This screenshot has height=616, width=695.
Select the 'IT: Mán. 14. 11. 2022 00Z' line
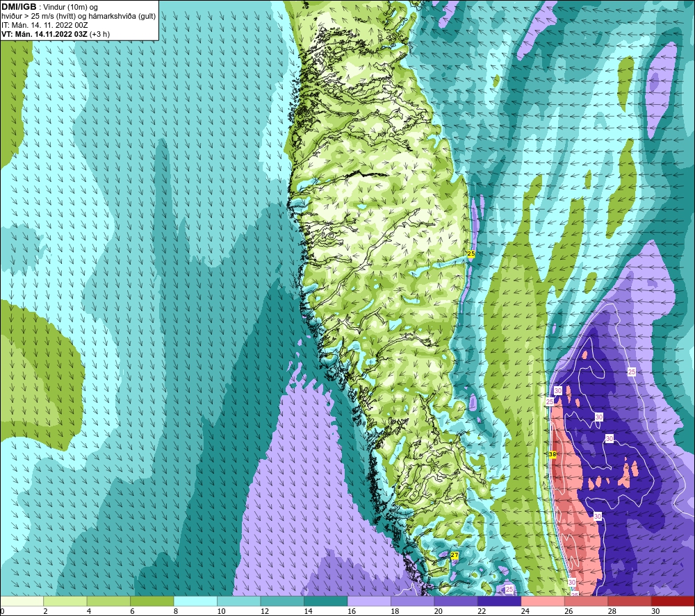44,25
